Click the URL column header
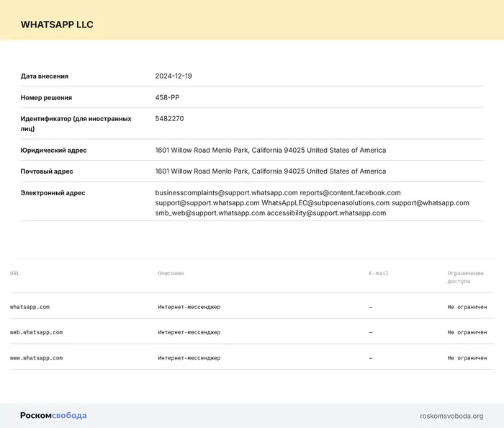This screenshot has width=504, height=428. click(x=15, y=274)
